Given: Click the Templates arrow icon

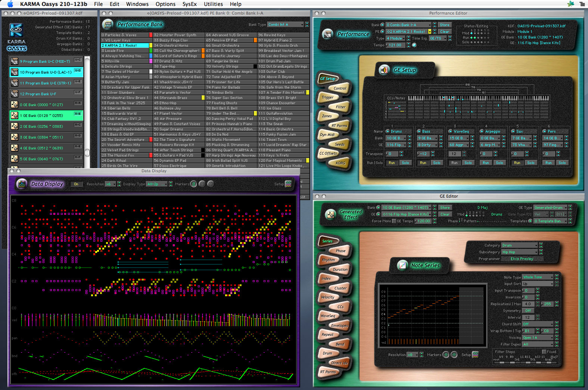Looking at the screenshot, I should [x=530, y=221].
